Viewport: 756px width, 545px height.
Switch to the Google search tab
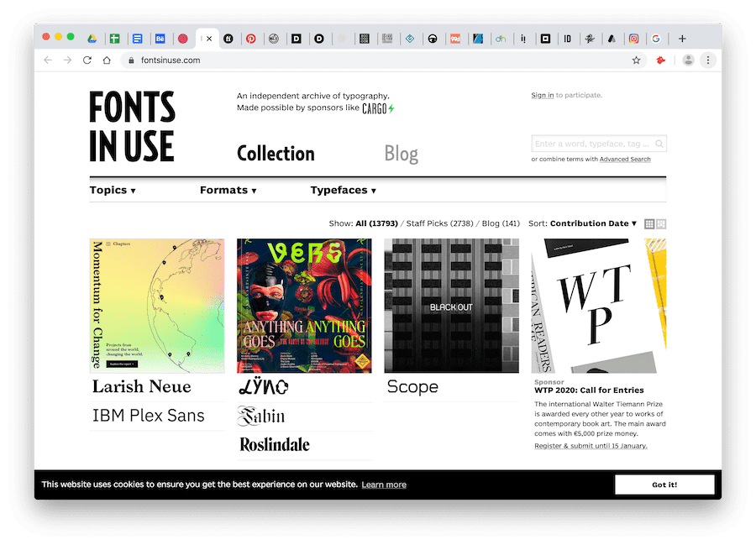click(x=656, y=39)
